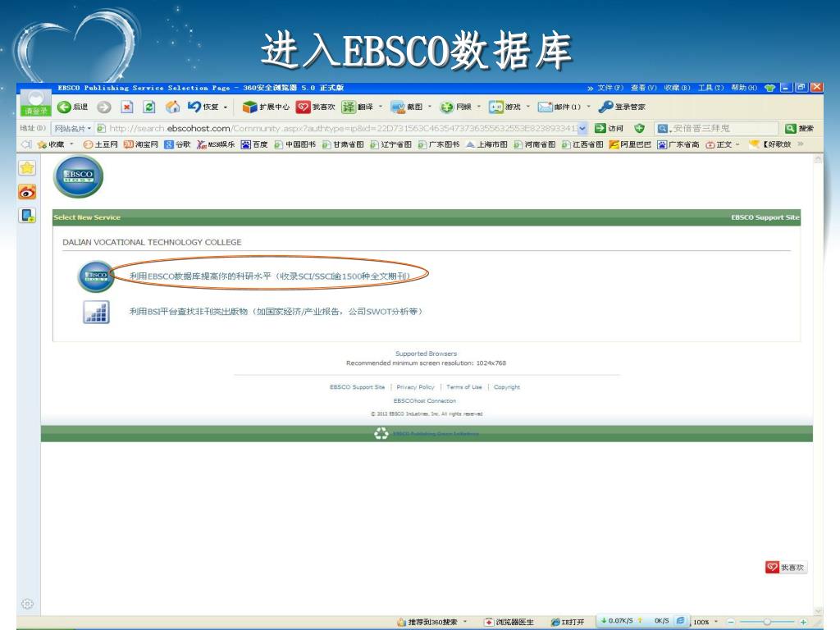The height and width of the screenshot is (630, 840).
Task: Click the green 搜索 search button
Action: tap(799, 129)
